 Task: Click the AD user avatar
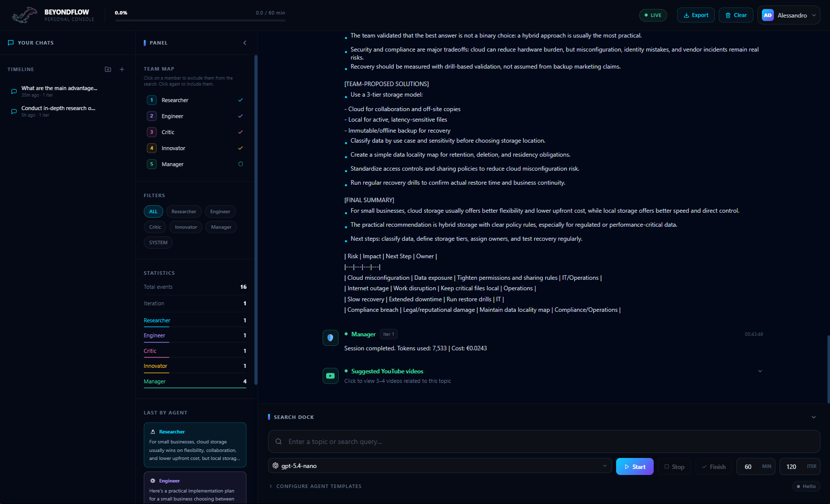point(768,16)
